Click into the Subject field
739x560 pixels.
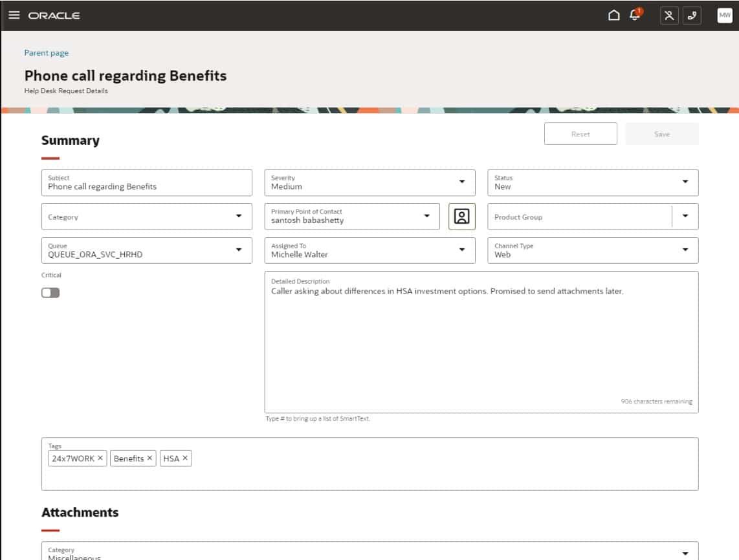coord(147,183)
